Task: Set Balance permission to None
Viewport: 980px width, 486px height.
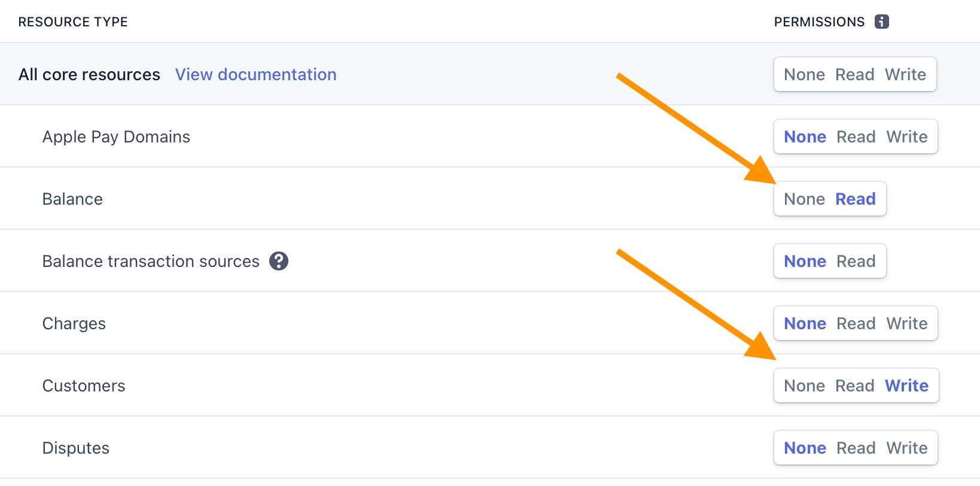Action: point(804,199)
